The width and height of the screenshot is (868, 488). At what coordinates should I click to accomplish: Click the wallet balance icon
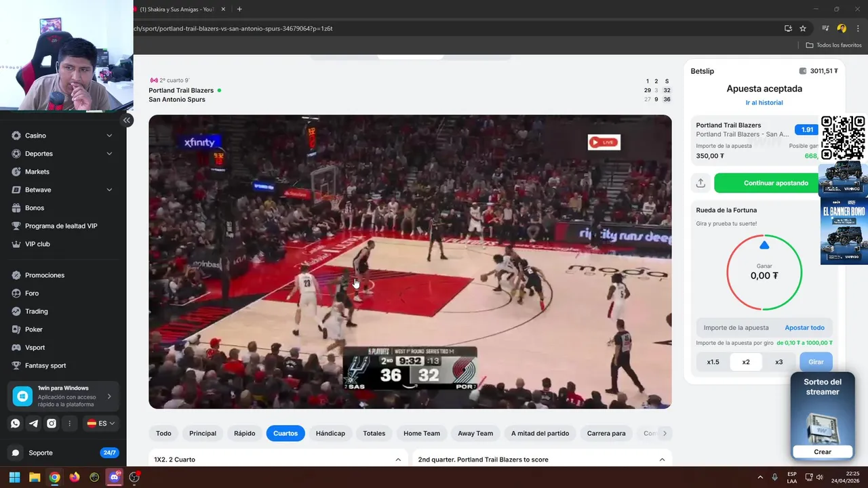pos(803,71)
